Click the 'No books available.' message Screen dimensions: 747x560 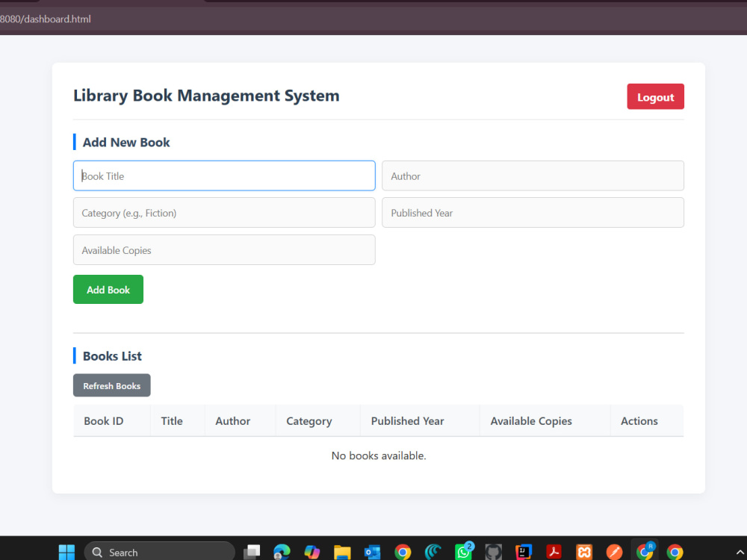pyautogui.click(x=379, y=455)
